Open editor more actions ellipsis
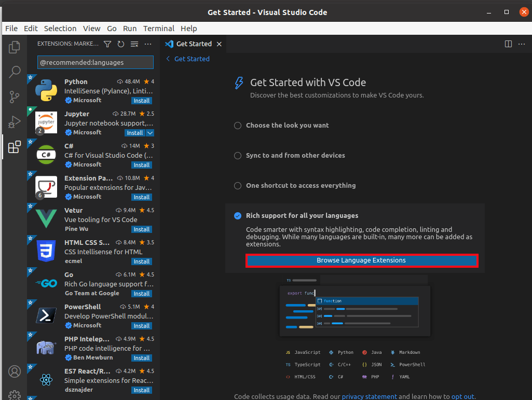 [522, 44]
